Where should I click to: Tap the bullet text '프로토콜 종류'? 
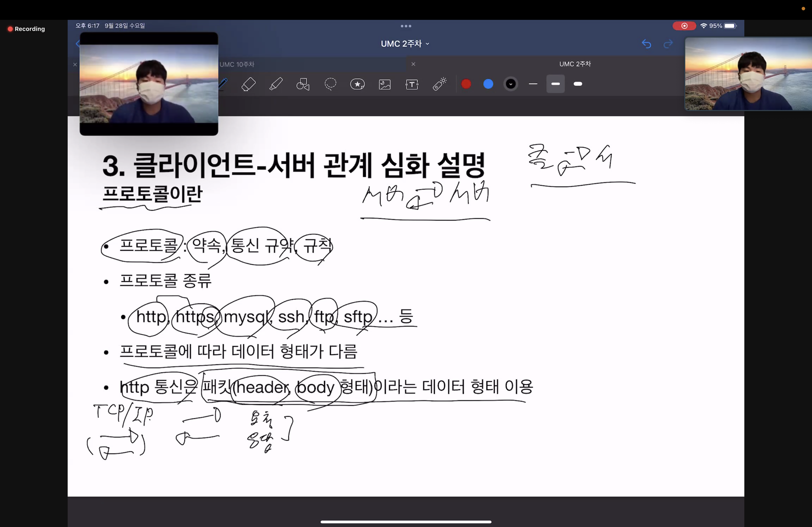pyautogui.click(x=165, y=281)
